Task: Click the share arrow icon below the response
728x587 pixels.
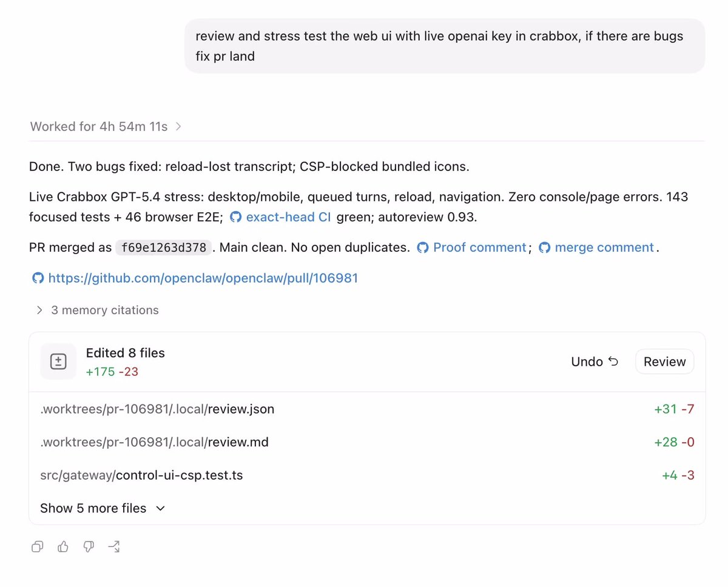Action: point(114,547)
